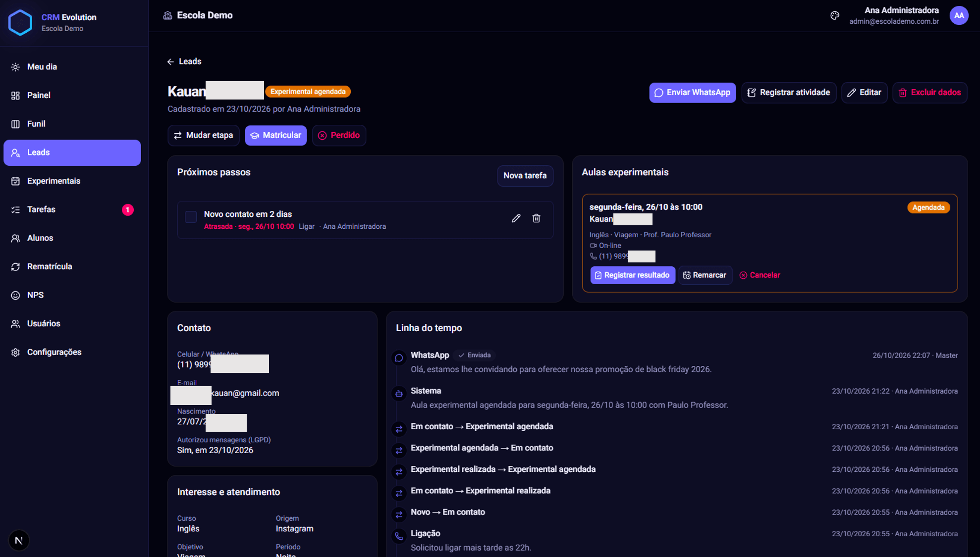The height and width of the screenshot is (557, 980).
Task: Click the Editar button
Action: point(864,93)
